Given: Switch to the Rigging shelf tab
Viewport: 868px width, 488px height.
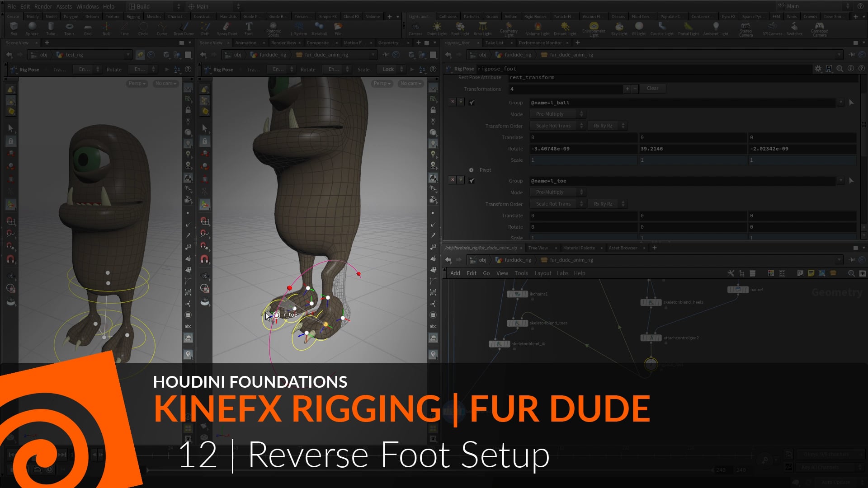Looking at the screenshot, I should [132, 16].
